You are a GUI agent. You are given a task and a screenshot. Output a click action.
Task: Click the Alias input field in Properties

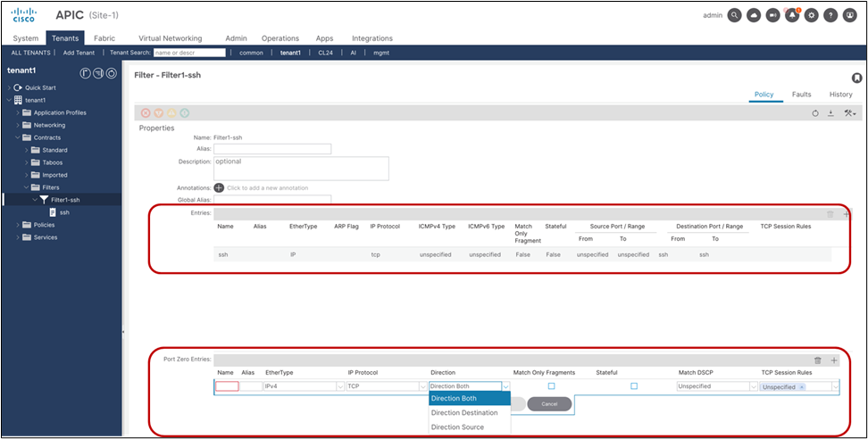[272, 149]
